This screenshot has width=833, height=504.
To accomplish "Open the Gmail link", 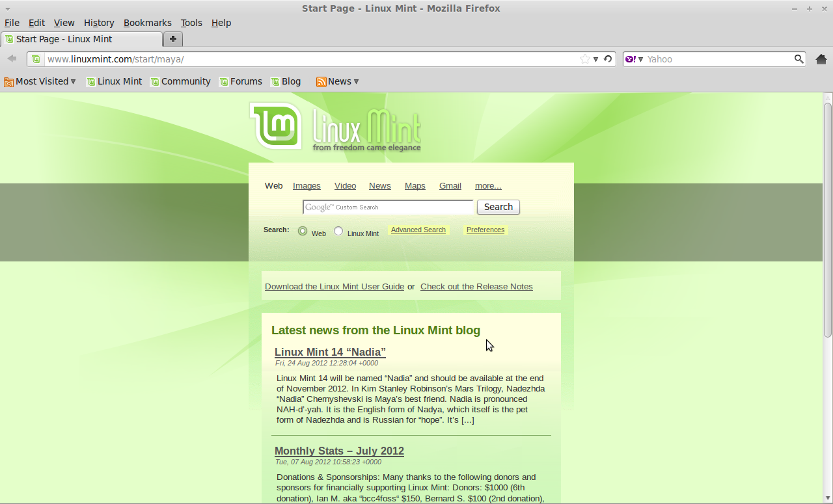I will [450, 186].
